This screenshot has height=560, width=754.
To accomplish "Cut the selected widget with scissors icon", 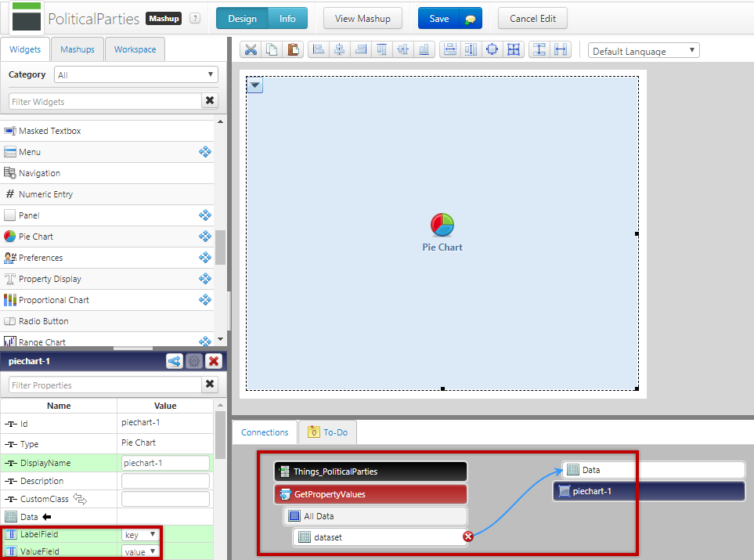I will [x=251, y=49].
